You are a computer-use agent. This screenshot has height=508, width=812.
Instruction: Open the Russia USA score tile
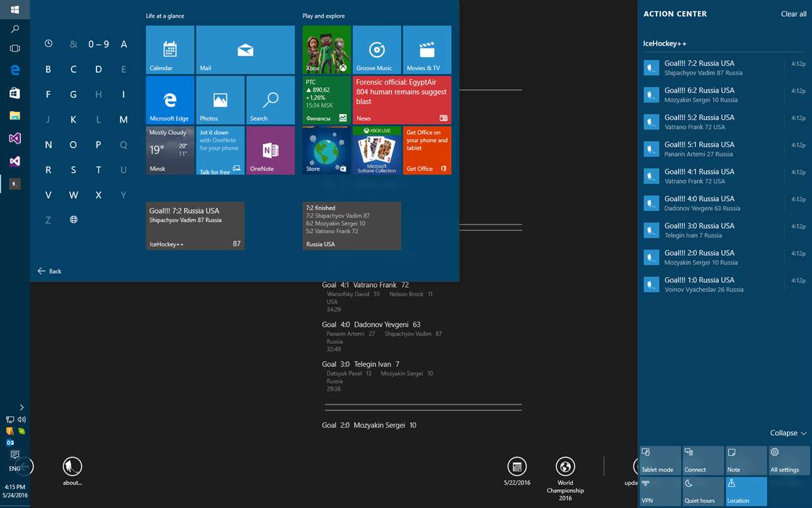351,226
